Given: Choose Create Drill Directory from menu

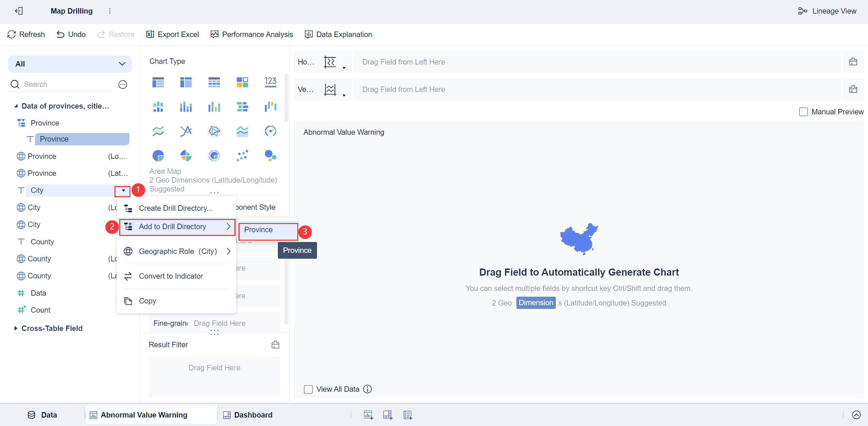Looking at the screenshot, I should pyautogui.click(x=176, y=208).
